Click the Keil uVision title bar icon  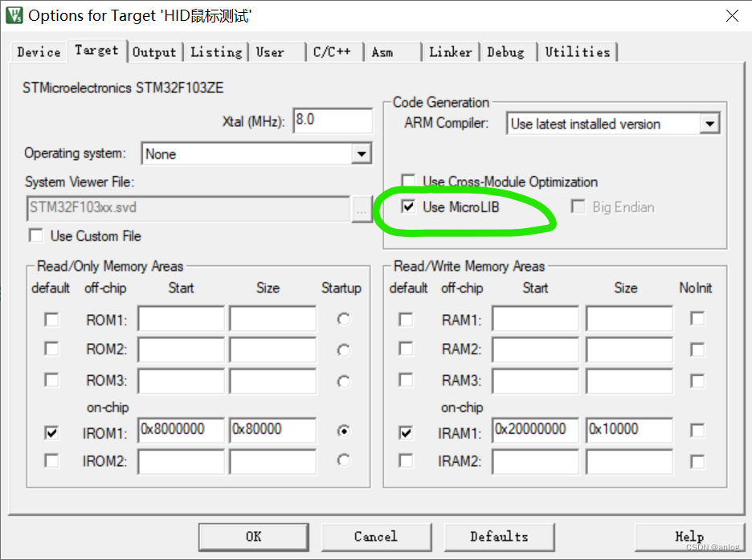(14, 15)
